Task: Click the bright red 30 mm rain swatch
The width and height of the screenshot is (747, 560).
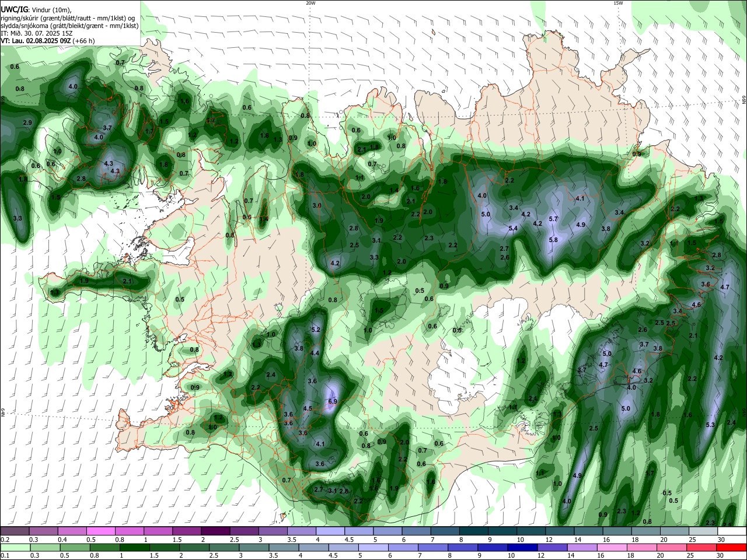Action: [x=732, y=547]
